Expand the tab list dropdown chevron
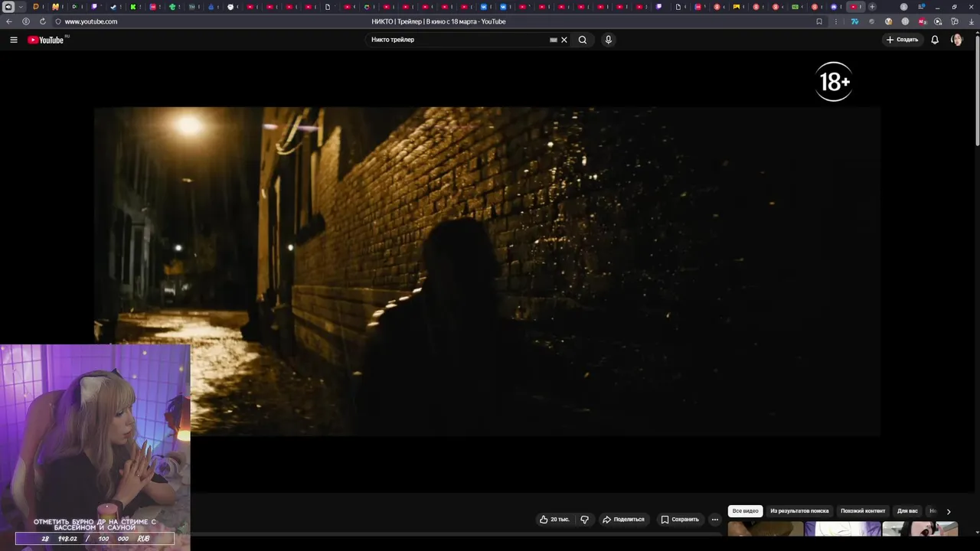 tap(21, 7)
